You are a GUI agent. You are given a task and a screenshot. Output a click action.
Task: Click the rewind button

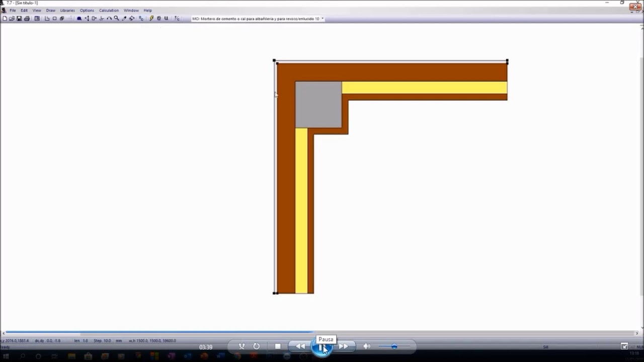click(300, 346)
